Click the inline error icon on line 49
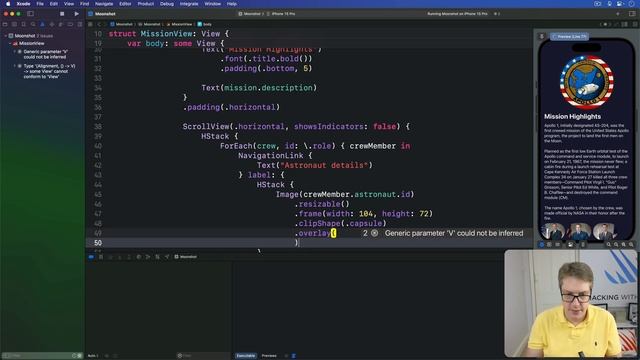 click(x=374, y=233)
